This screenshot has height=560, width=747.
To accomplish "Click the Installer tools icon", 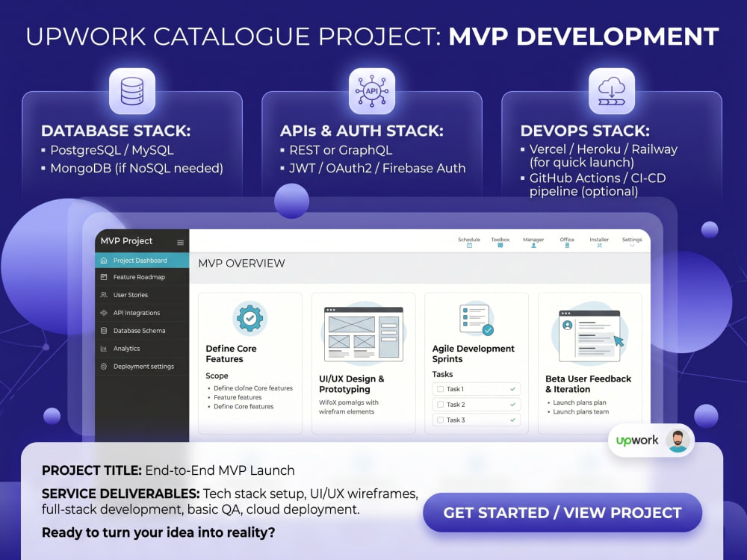I will click(x=599, y=246).
